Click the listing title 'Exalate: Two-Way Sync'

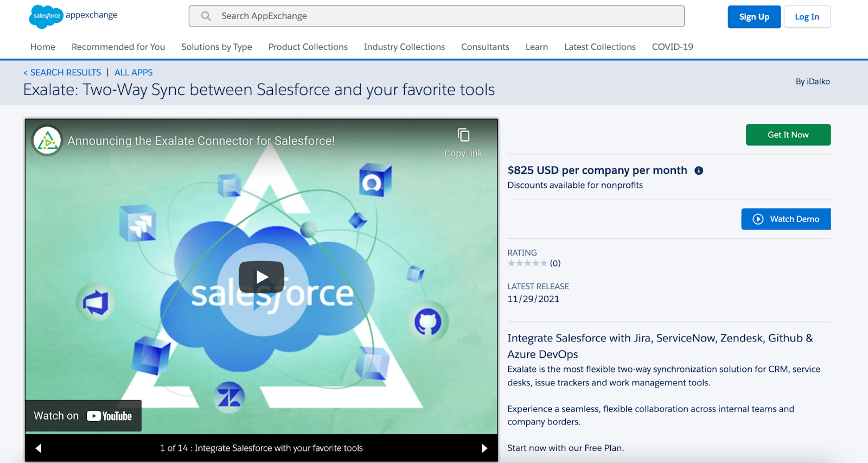259,90
